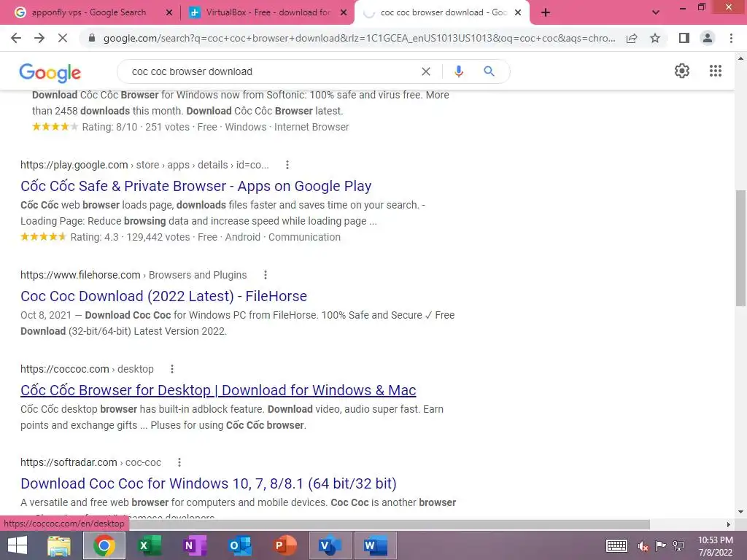
Task: Open the Windows Start menu
Action: point(18,545)
